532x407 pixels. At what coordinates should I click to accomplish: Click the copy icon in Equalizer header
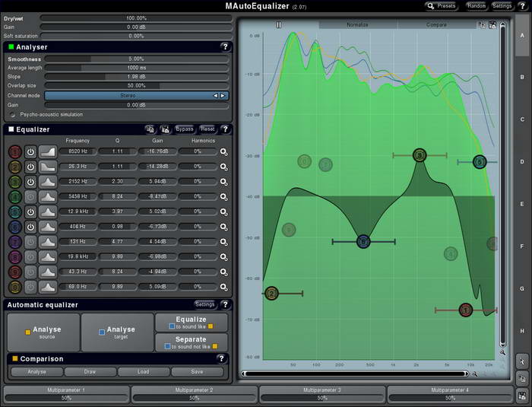pyautogui.click(x=151, y=129)
